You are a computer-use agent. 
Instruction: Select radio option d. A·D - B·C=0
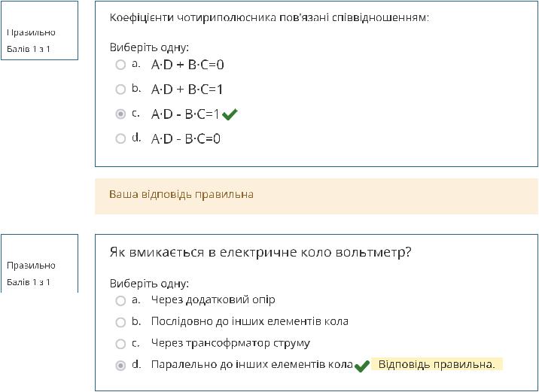120,138
